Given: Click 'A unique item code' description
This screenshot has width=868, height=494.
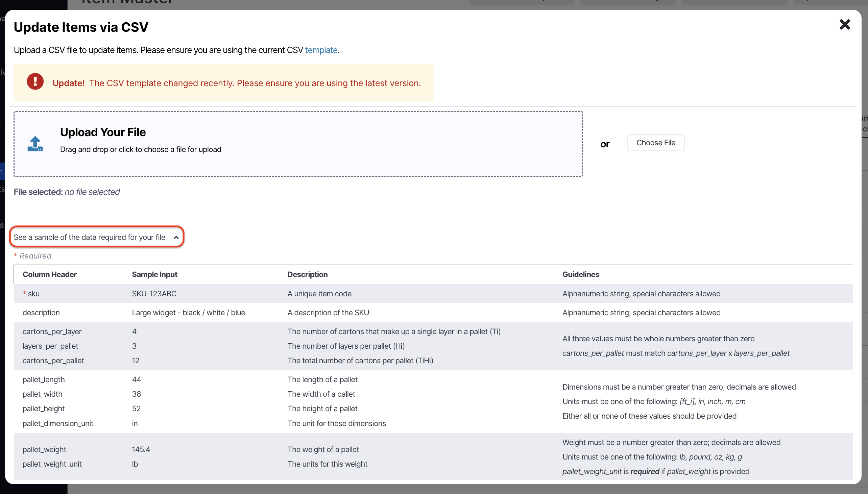Looking at the screenshot, I should pyautogui.click(x=319, y=294).
